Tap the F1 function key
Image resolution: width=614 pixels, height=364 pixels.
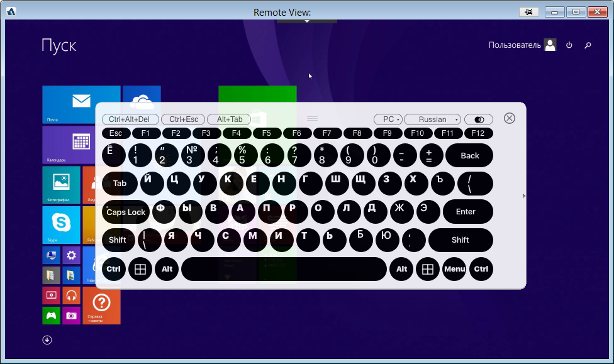point(146,133)
